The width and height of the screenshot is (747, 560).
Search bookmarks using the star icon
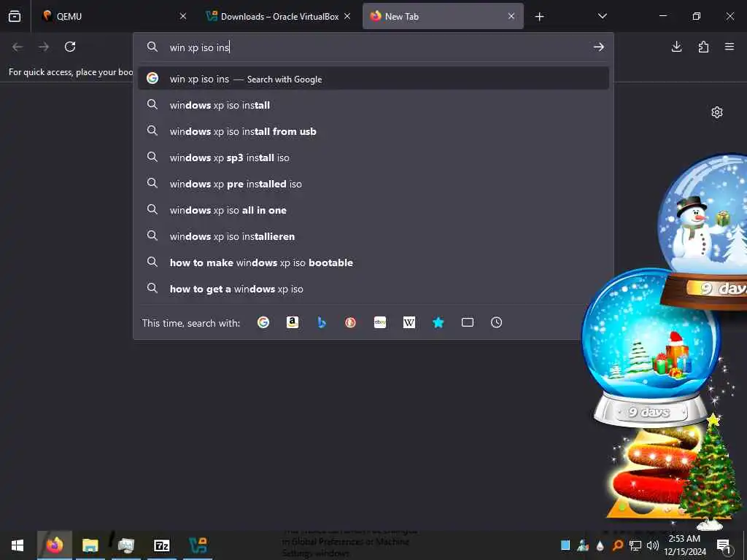pos(438,322)
